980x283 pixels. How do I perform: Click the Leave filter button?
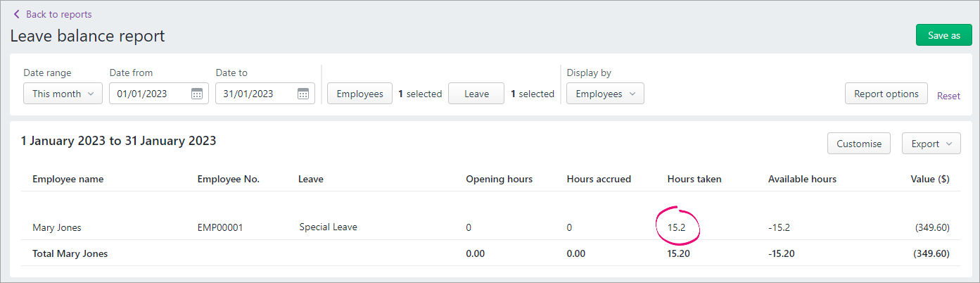click(476, 94)
